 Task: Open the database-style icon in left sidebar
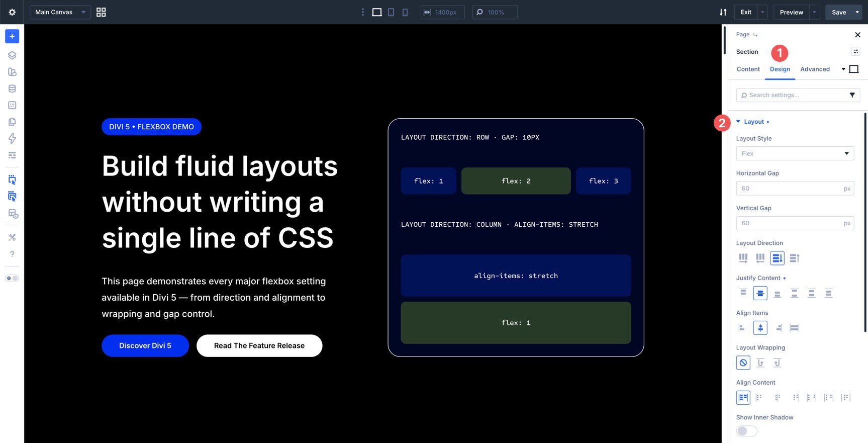pyautogui.click(x=12, y=88)
